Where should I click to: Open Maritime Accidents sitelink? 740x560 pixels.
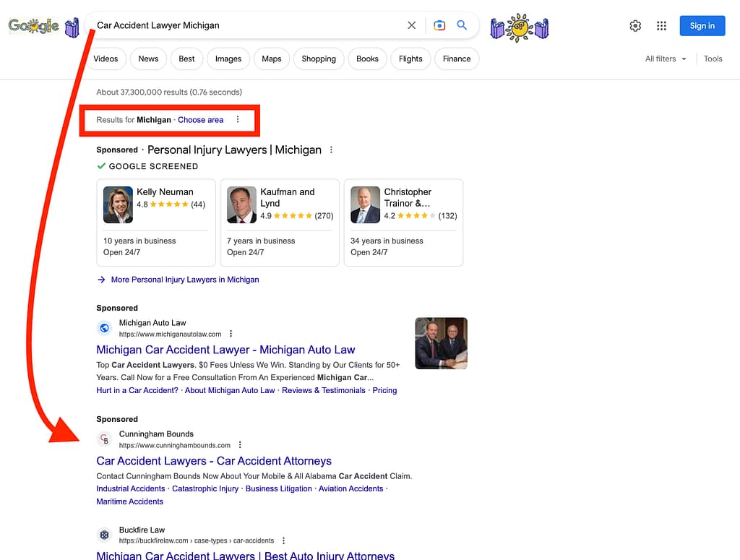coord(130,501)
